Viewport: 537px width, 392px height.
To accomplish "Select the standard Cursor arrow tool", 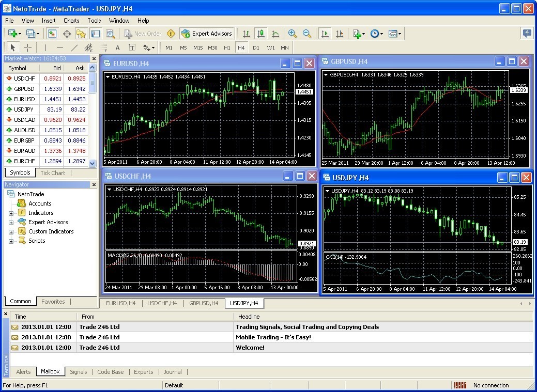I will click(x=13, y=48).
